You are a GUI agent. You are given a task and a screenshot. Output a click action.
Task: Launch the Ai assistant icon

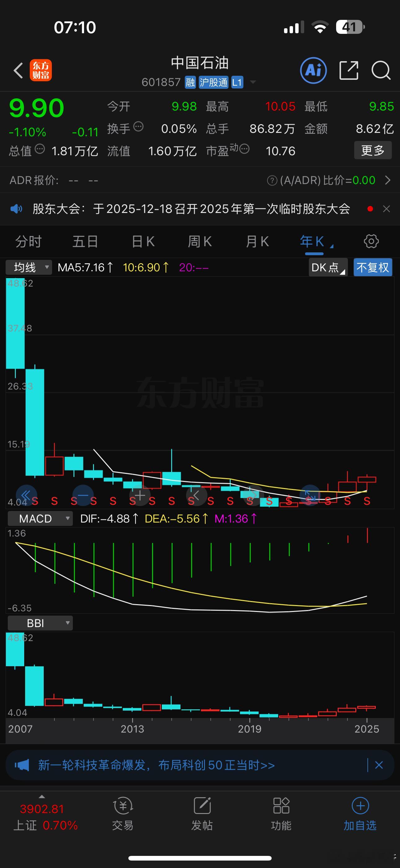point(313,70)
